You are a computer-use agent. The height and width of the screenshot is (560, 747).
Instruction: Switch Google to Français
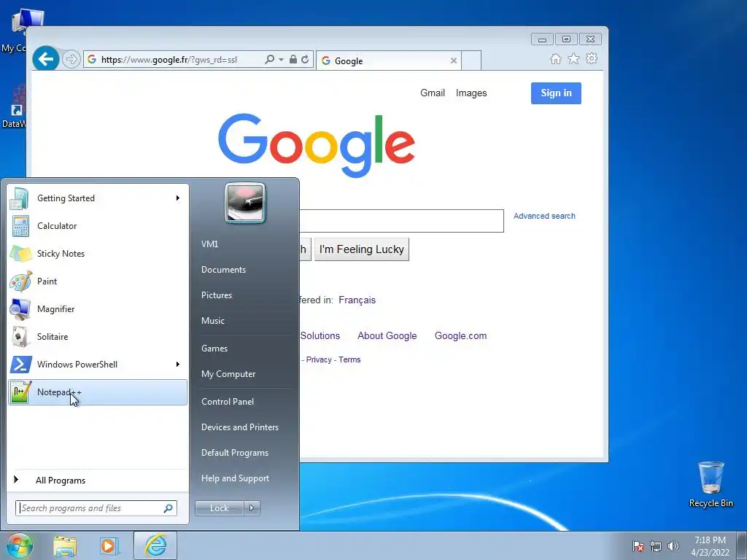pos(357,300)
